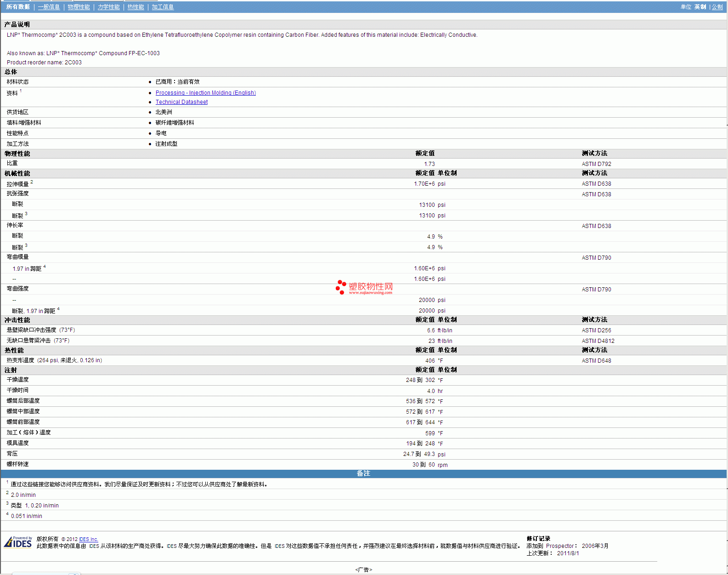Click the 螺筒后部温度 row label
The height and width of the screenshot is (575, 728).
pyautogui.click(x=23, y=401)
